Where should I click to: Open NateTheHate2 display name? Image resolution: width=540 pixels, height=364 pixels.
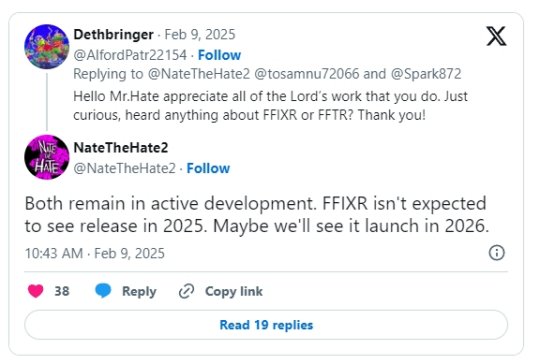pos(121,148)
